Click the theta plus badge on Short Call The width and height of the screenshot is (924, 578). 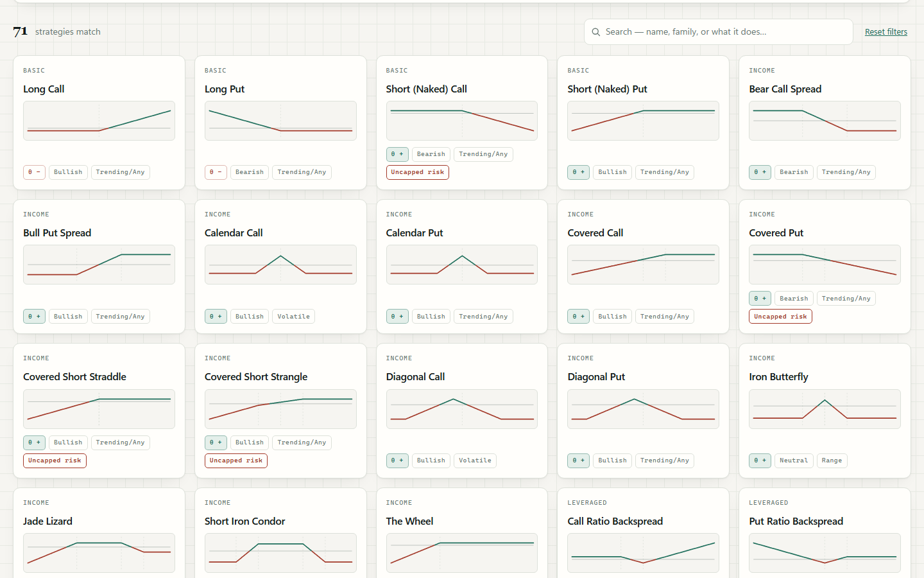[397, 154]
